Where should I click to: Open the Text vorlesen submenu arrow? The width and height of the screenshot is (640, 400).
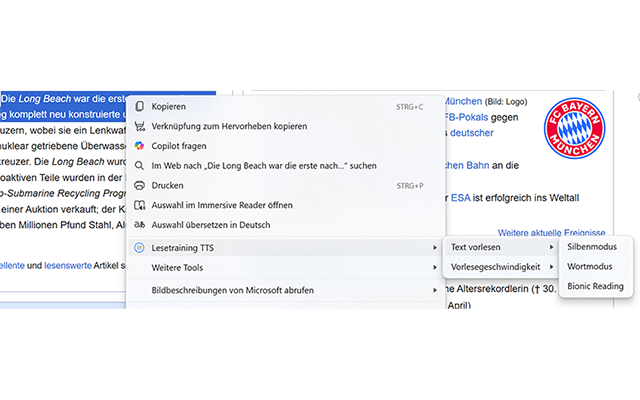tap(551, 247)
